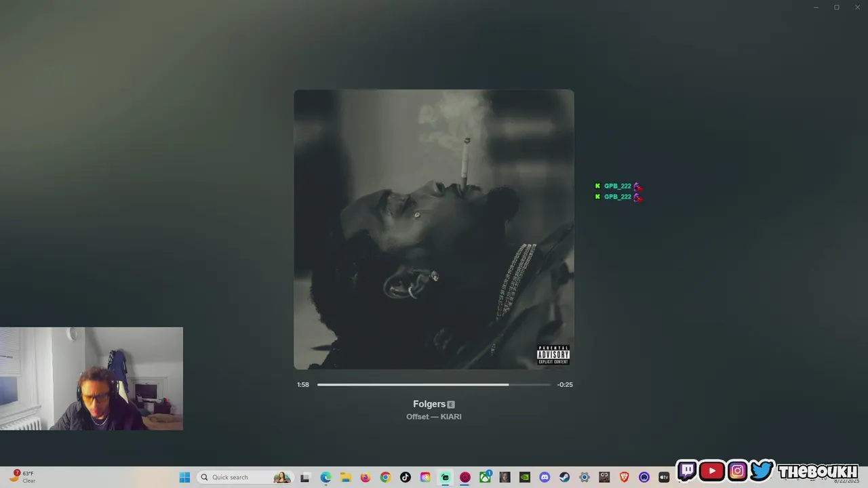Image resolution: width=868 pixels, height=488 pixels.
Task: Click the explicit E badge beside Folgers
Action: point(451,405)
